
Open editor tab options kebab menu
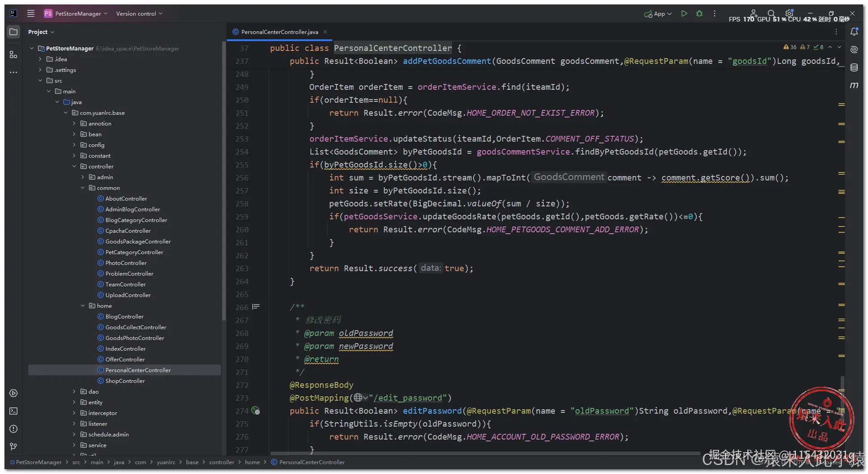click(836, 32)
